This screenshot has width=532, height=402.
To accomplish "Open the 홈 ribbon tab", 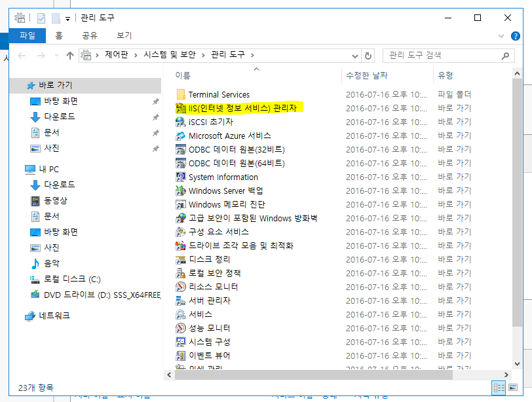I will coord(59,35).
